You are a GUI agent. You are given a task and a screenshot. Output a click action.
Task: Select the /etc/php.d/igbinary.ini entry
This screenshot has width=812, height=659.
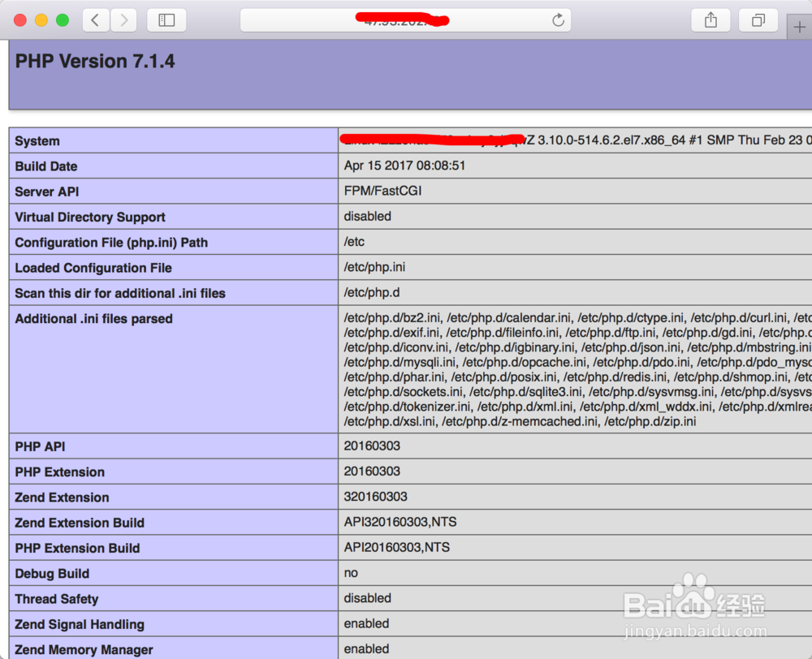pos(515,347)
